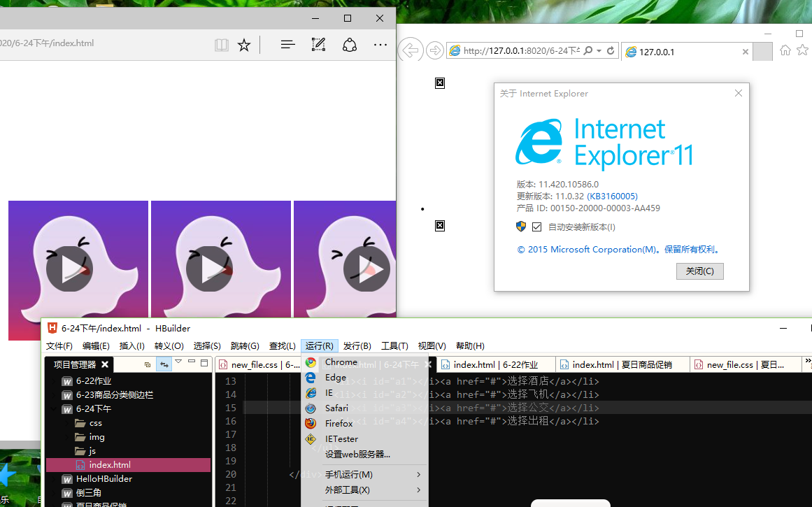
Task: Close the 127.0.0.1 tab in IE
Action: pyautogui.click(x=745, y=52)
